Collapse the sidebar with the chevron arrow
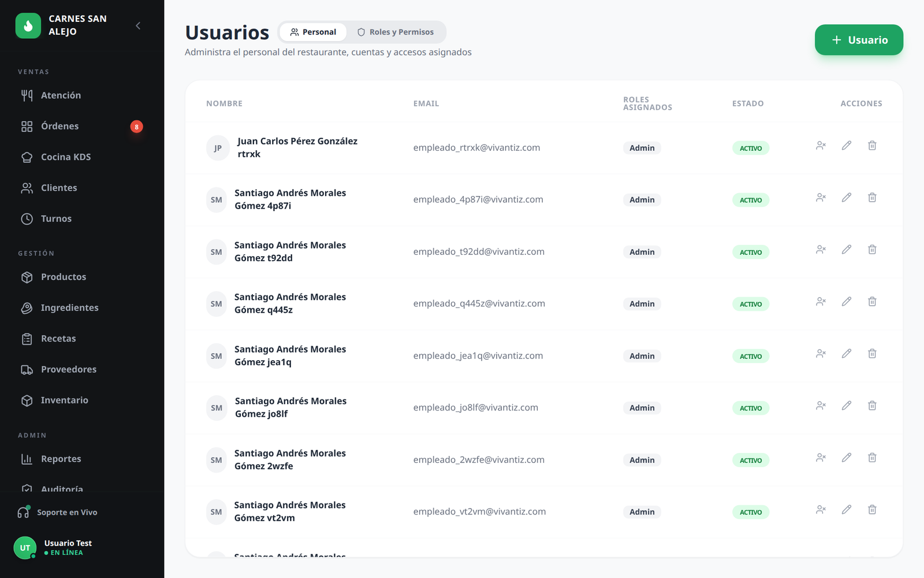Viewport: 924px width, 578px height. coord(138,25)
